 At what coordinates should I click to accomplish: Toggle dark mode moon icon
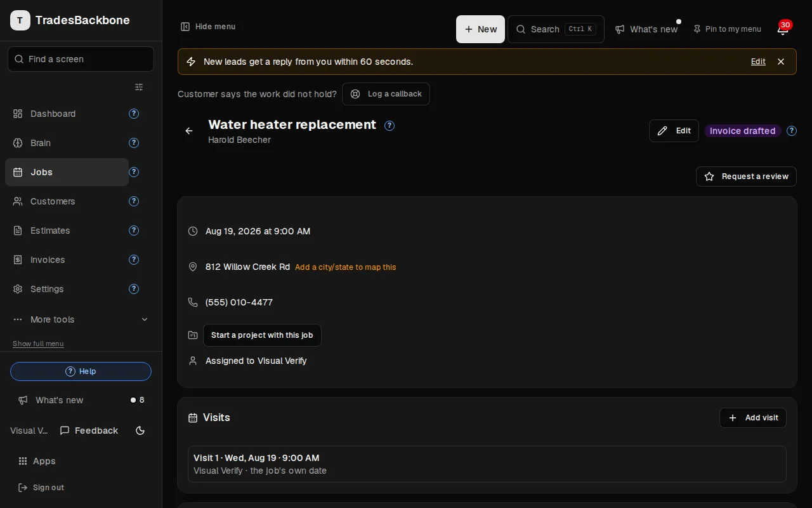click(x=140, y=431)
